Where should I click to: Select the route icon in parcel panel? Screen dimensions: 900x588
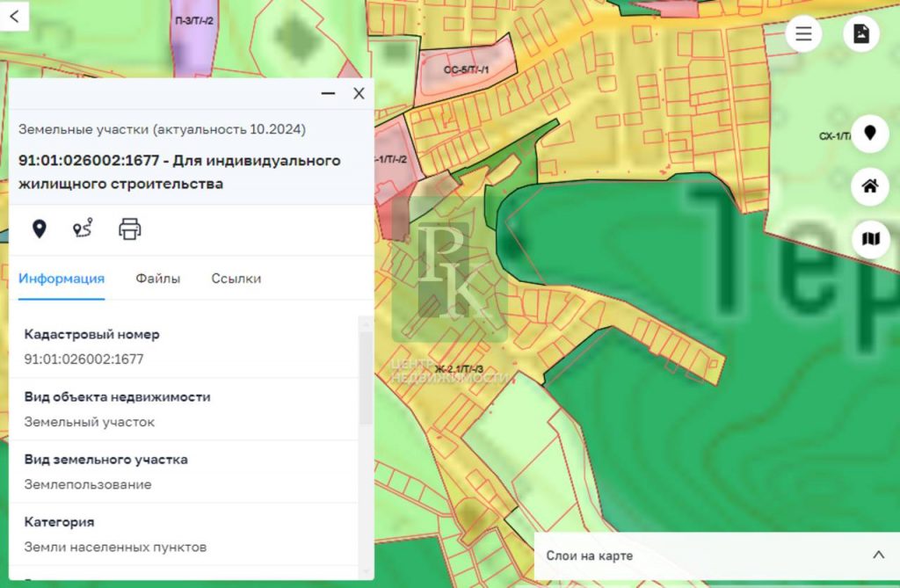click(x=83, y=229)
